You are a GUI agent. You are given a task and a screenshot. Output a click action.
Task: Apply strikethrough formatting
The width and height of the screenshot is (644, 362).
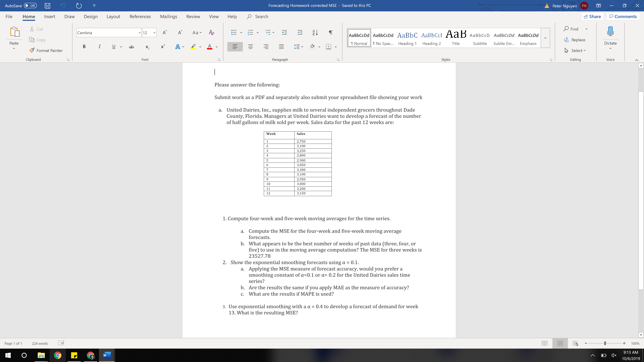click(x=131, y=47)
